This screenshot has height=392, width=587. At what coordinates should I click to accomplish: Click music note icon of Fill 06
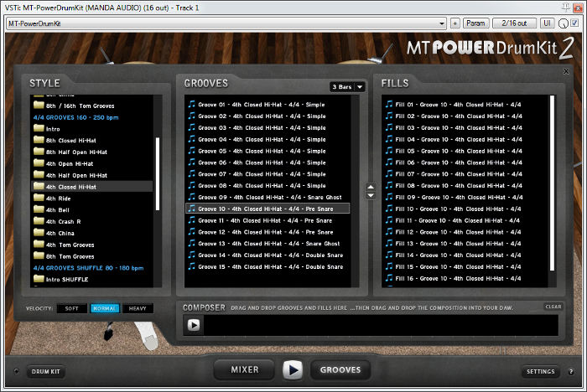click(x=389, y=162)
